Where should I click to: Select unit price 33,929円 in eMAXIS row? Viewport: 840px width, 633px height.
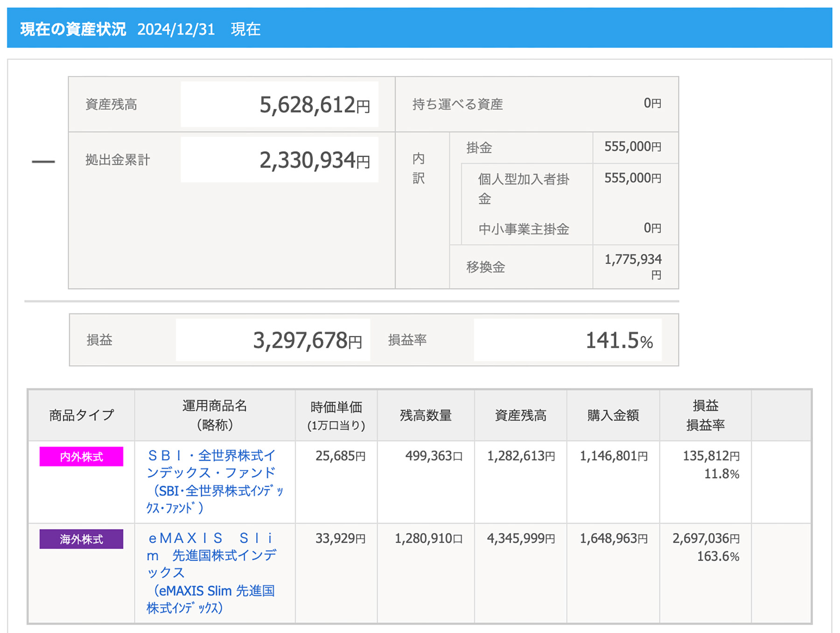pos(340,538)
